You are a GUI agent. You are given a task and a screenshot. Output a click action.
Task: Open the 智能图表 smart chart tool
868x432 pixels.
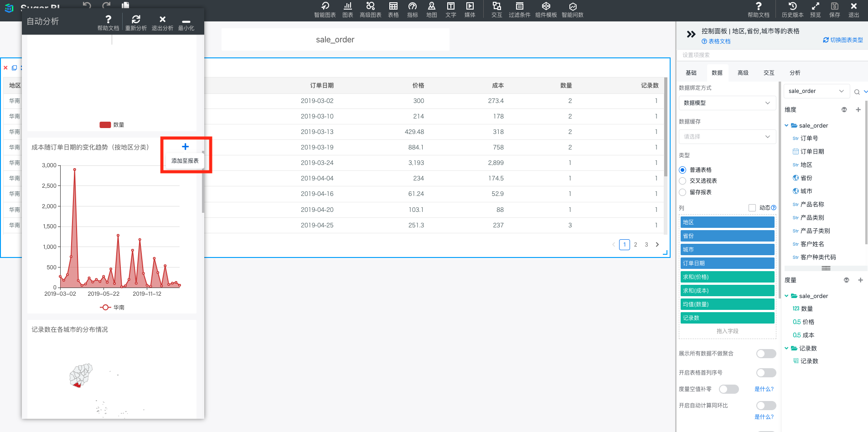click(325, 10)
